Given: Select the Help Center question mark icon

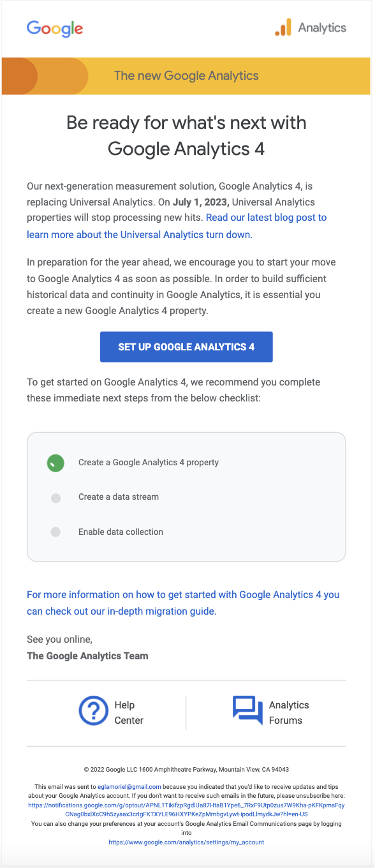Looking at the screenshot, I should point(94,710).
